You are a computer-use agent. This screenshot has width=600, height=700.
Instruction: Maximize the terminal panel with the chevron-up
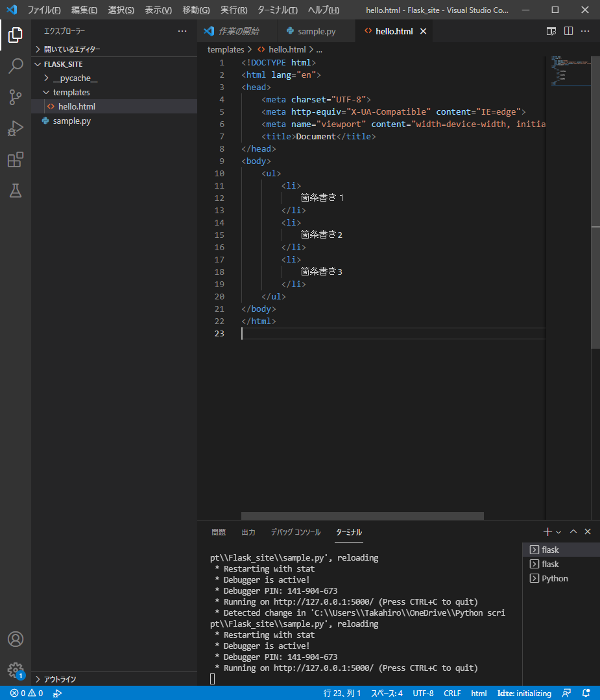point(573,531)
